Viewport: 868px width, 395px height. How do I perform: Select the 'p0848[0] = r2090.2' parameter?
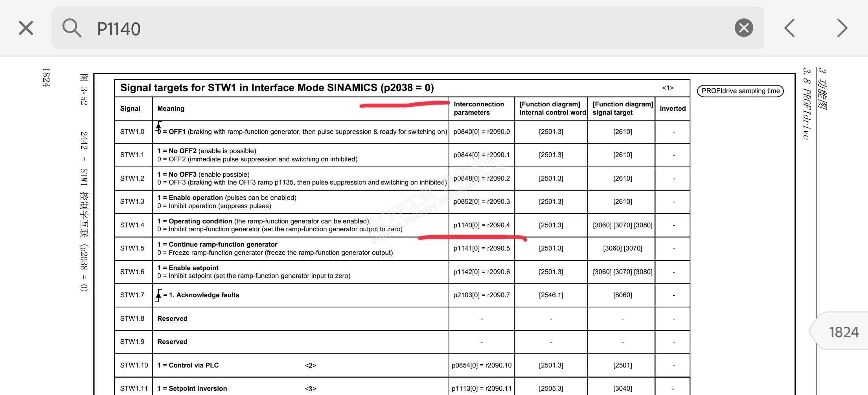[482, 178]
